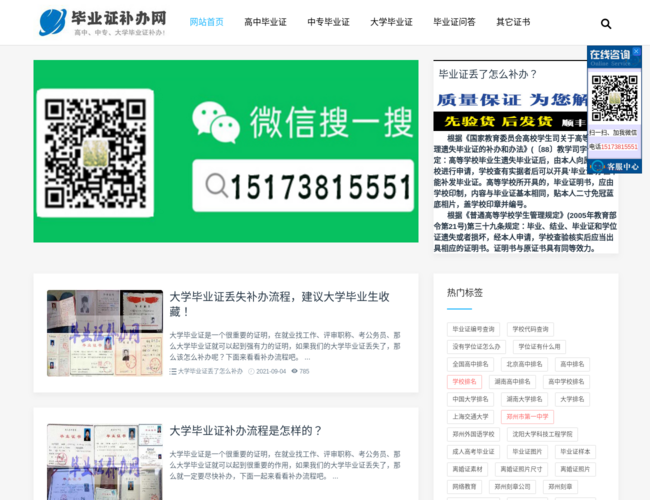Select tag 离婚证照片尺寸
The image size is (650, 500).
[521, 469]
